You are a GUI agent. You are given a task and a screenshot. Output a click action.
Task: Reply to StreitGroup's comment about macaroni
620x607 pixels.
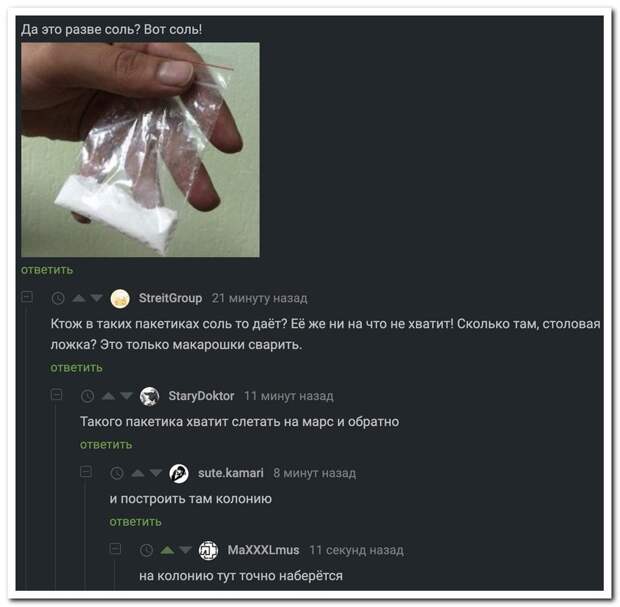coord(76,367)
